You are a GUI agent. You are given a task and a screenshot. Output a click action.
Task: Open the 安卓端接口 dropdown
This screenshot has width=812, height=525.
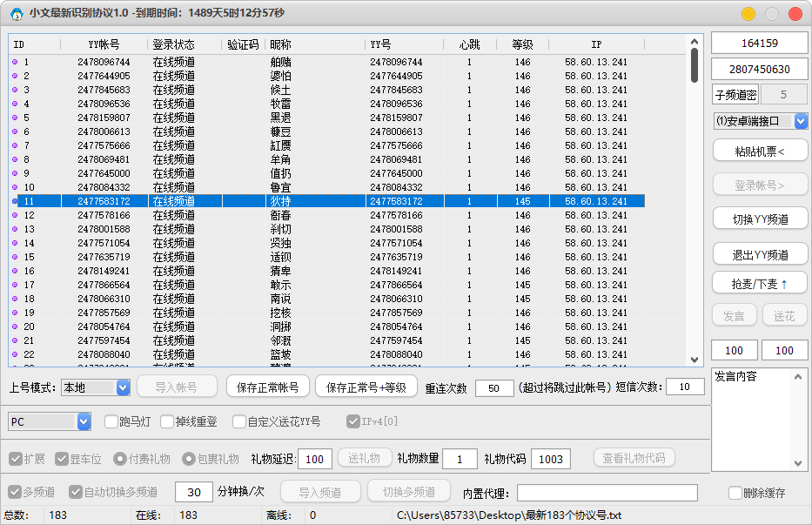[x=801, y=121]
